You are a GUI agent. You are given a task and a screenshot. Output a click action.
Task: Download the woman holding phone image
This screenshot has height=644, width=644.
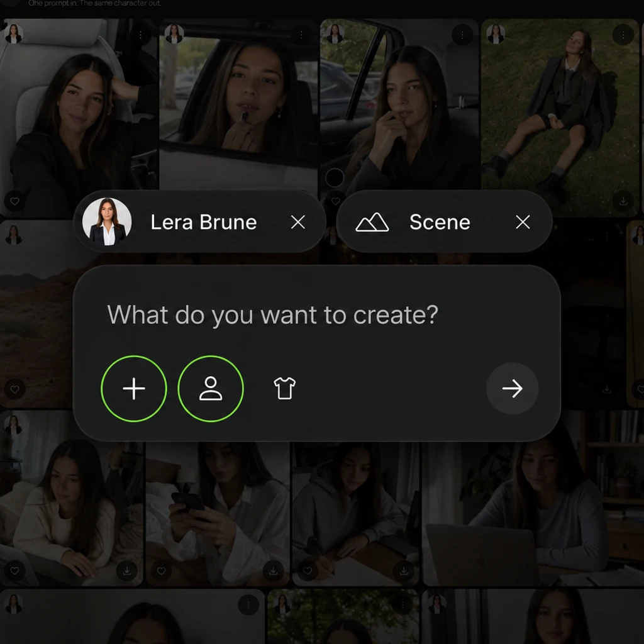[273, 570]
